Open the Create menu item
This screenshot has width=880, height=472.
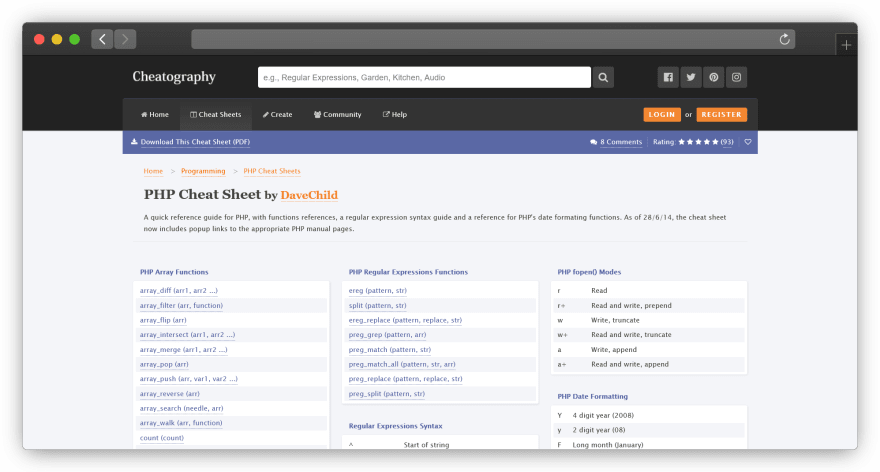coord(277,114)
